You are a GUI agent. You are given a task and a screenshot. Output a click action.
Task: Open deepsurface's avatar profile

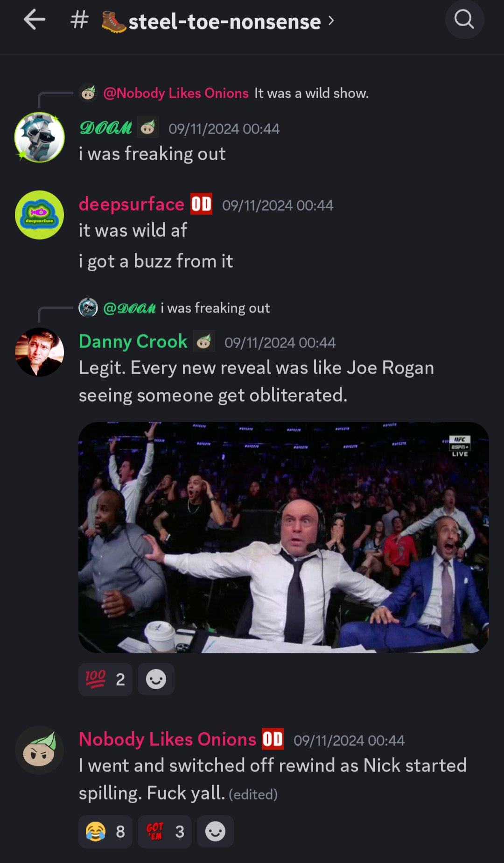[40, 215]
